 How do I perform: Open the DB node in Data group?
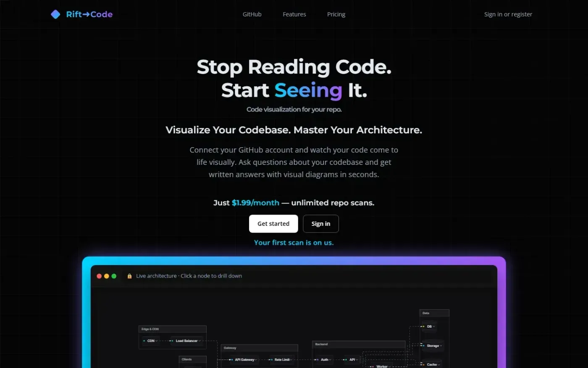429,326
